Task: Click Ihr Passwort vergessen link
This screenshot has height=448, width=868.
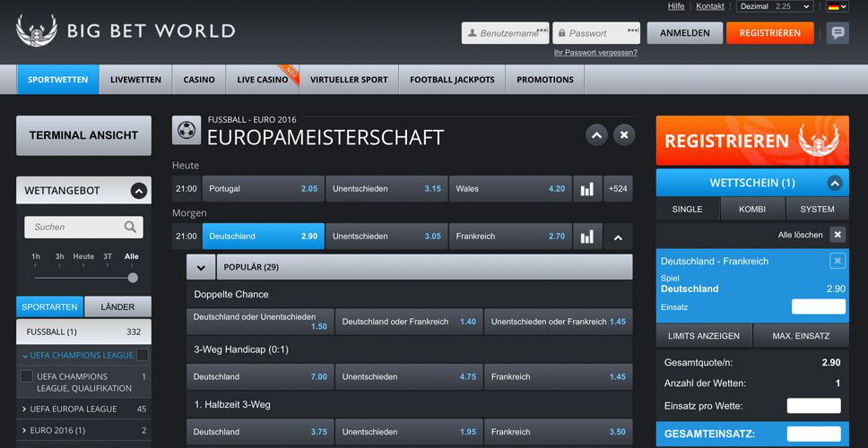Action: [595, 53]
